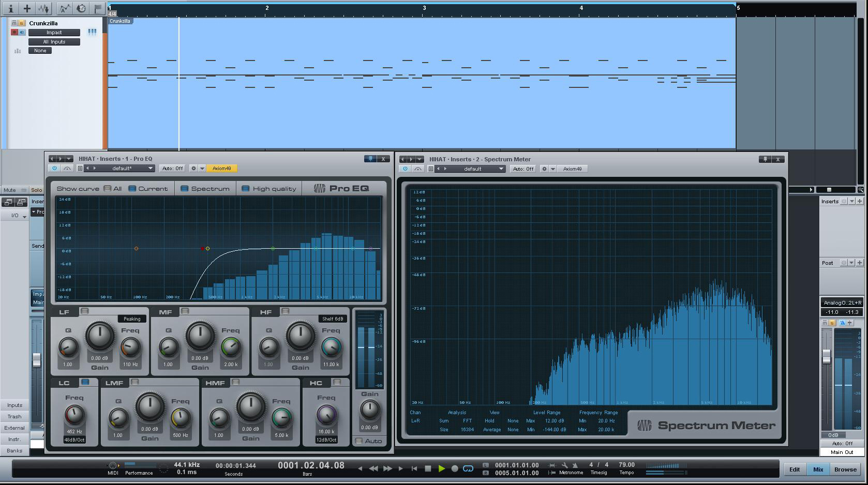Enable the HF band in Pro EQ

(x=286, y=311)
